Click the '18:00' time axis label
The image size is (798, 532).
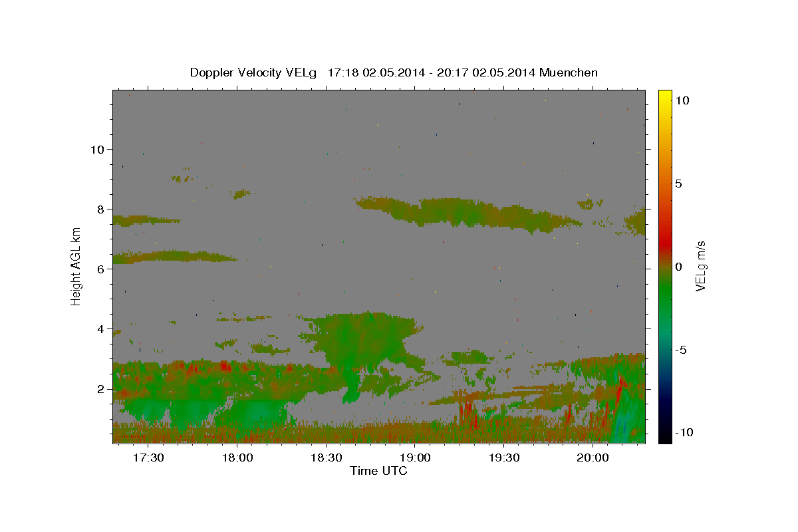(x=237, y=458)
